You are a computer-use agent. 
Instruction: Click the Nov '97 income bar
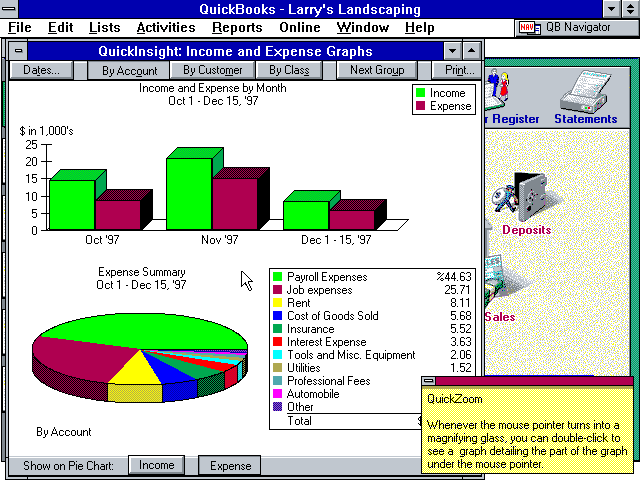coord(189,194)
